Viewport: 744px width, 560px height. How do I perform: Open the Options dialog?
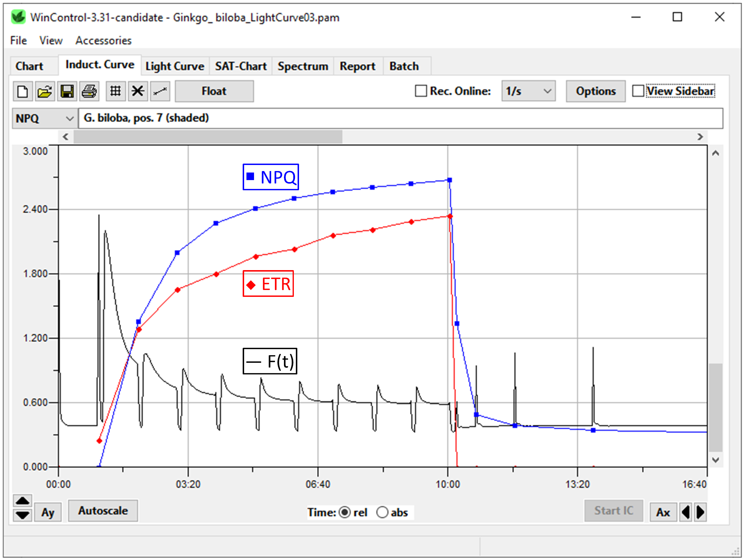[x=596, y=91]
